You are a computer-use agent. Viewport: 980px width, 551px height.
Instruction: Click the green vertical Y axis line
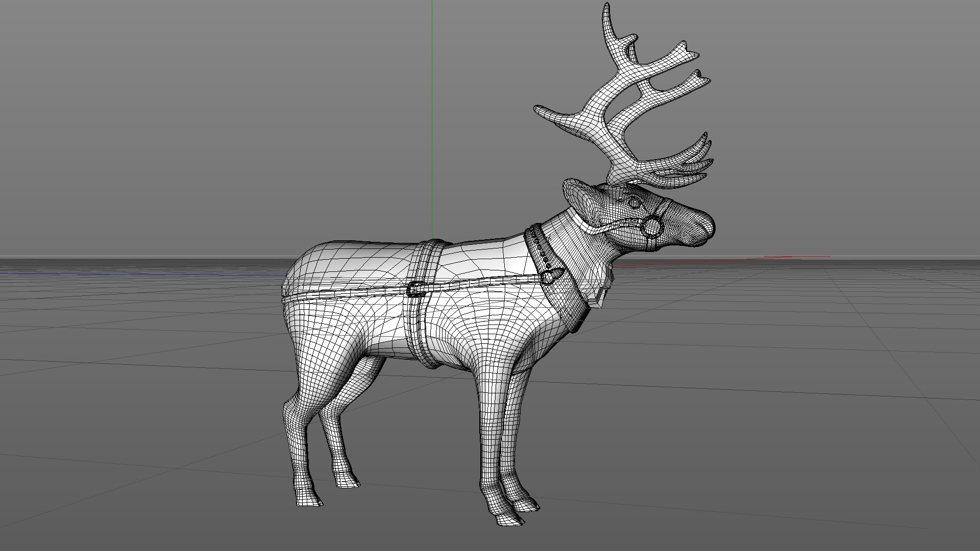click(432, 120)
